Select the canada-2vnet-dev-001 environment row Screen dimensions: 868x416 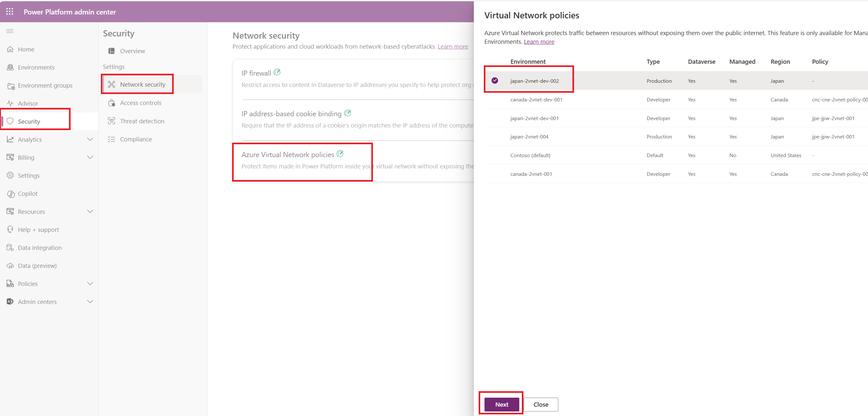tap(536, 99)
